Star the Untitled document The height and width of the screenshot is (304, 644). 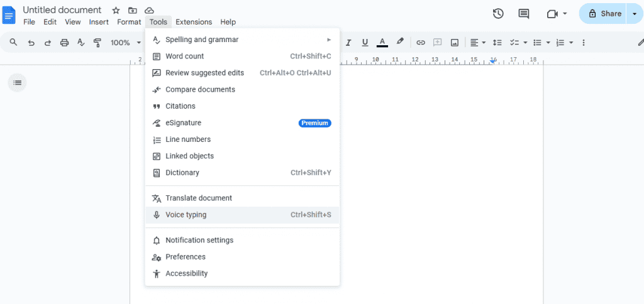(116, 11)
